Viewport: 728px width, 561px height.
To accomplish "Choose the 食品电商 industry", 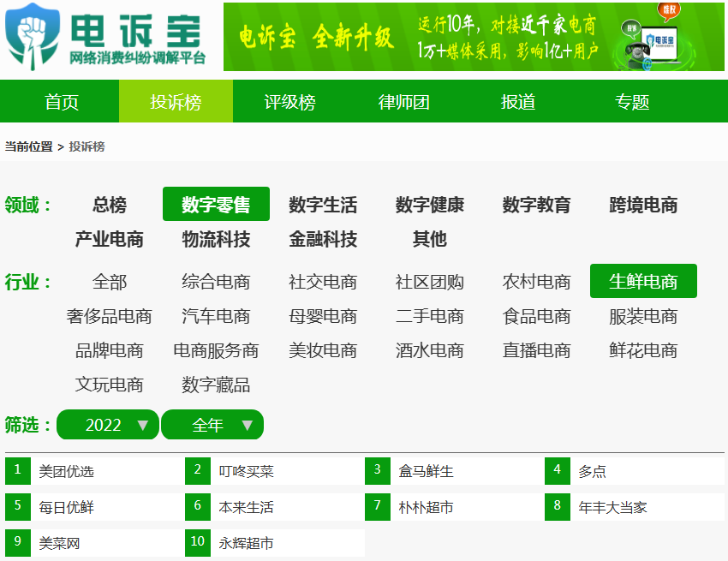I will [537, 316].
